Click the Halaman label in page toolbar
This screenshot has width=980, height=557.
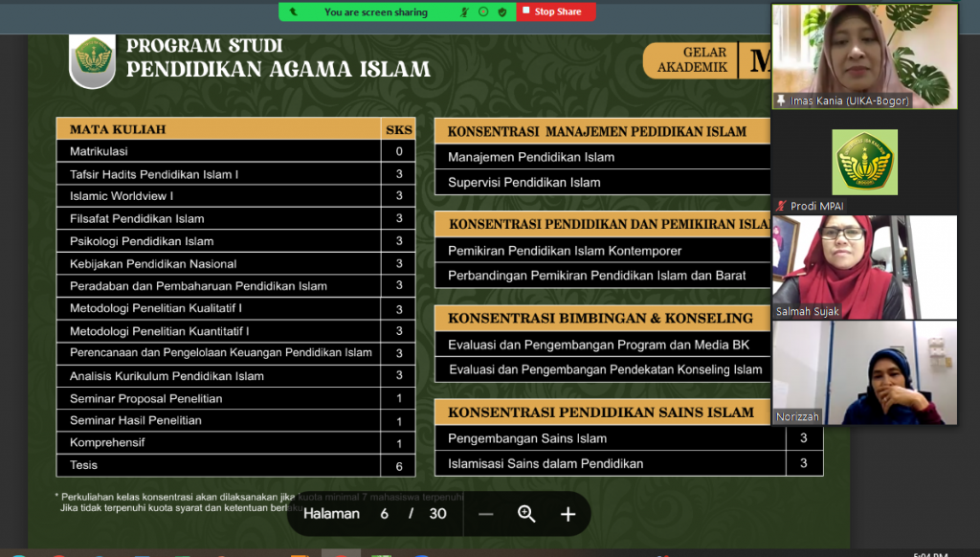[x=331, y=514]
